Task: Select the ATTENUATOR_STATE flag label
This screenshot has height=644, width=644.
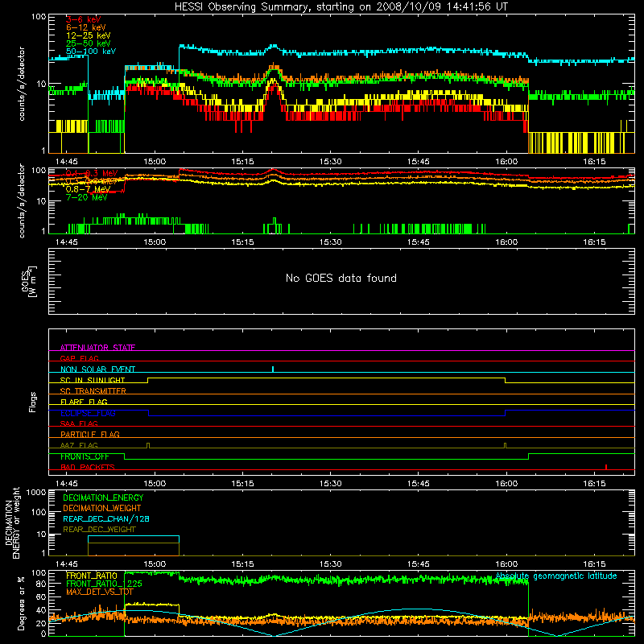Action: point(97,348)
